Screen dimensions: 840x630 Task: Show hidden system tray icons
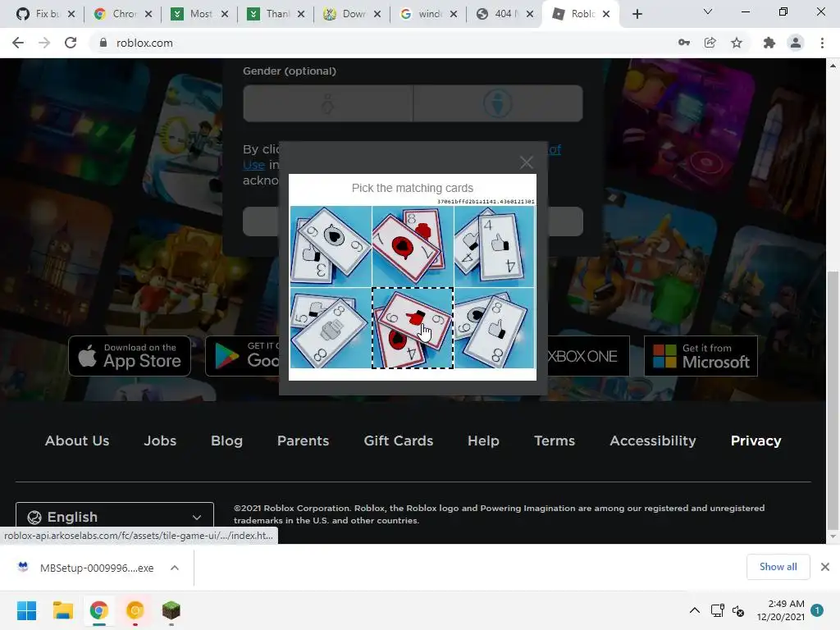click(694, 610)
